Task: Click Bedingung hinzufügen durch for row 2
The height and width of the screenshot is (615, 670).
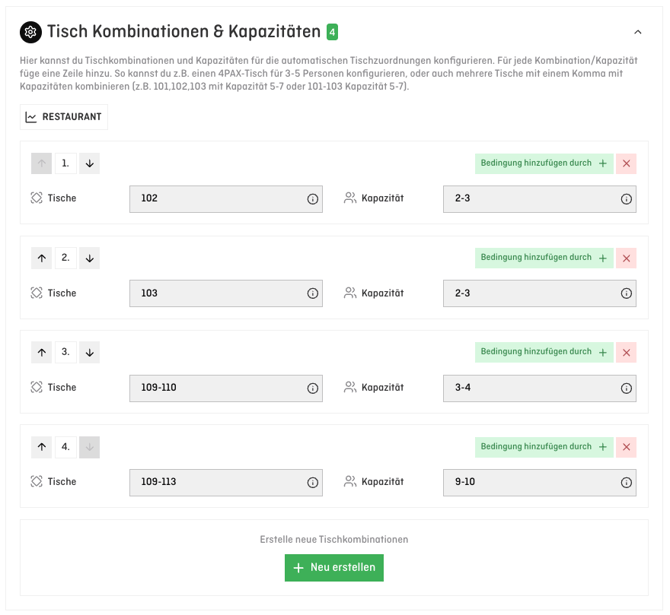Action: click(x=544, y=258)
